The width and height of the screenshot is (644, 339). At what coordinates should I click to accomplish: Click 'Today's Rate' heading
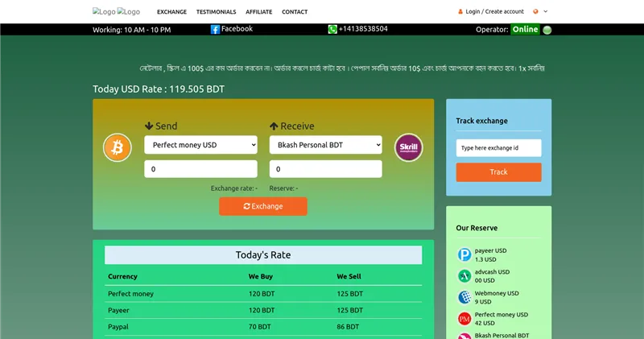pyautogui.click(x=263, y=254)
